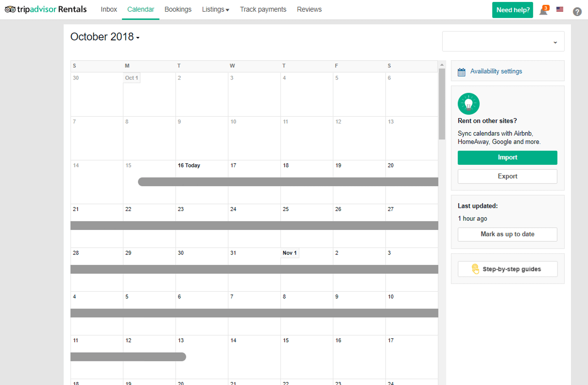Expand the Listings menu

pos(215,9)
